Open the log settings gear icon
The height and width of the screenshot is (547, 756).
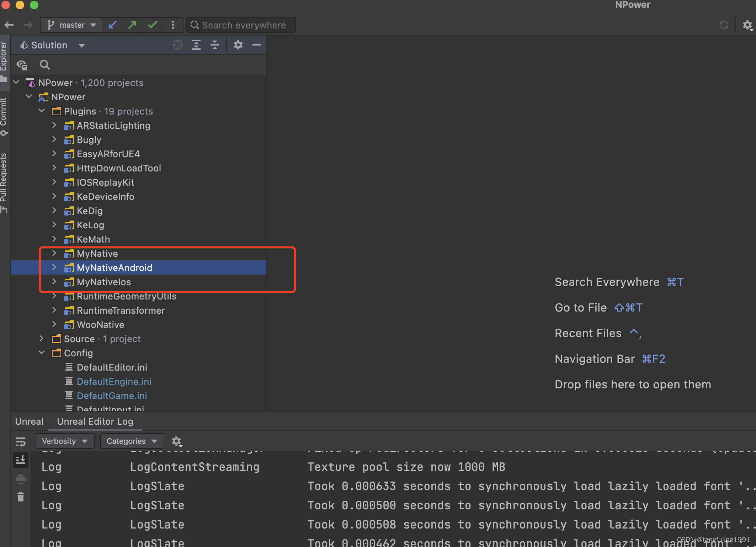177,441
